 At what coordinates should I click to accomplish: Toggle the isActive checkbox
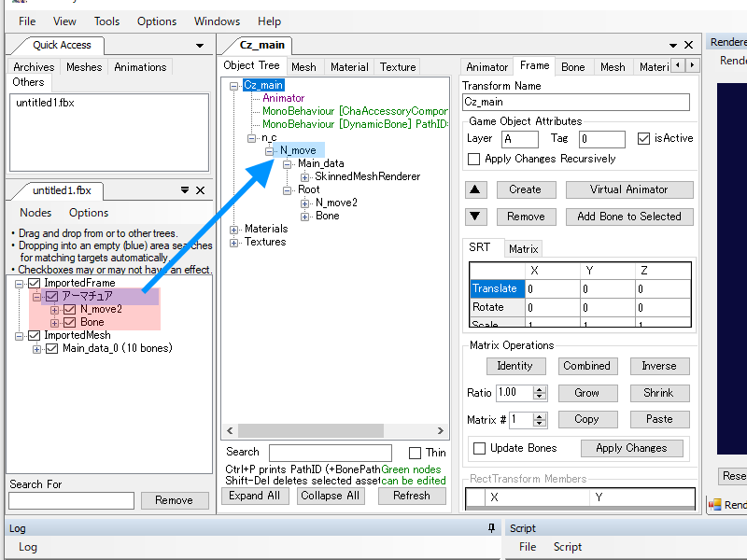643,138
